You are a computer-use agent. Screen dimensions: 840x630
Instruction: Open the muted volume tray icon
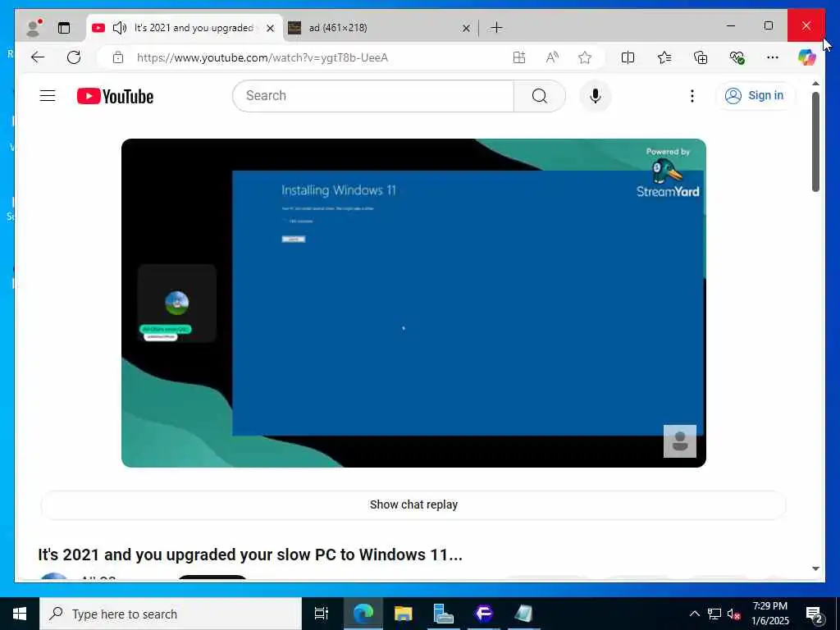point(733,614)
